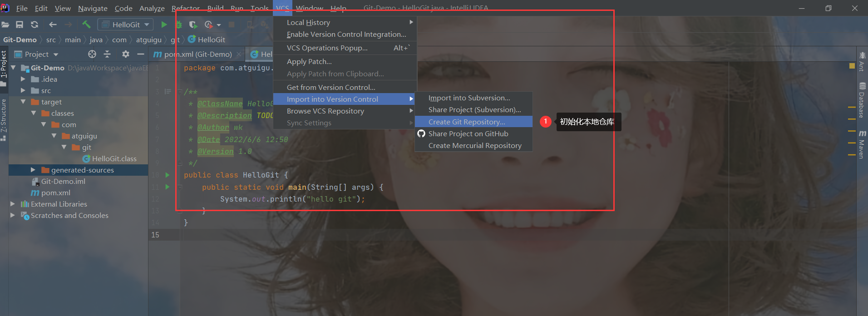
Task: Toggle the Z: Structure tool window stripe
Action: click(x=4, y=120)
